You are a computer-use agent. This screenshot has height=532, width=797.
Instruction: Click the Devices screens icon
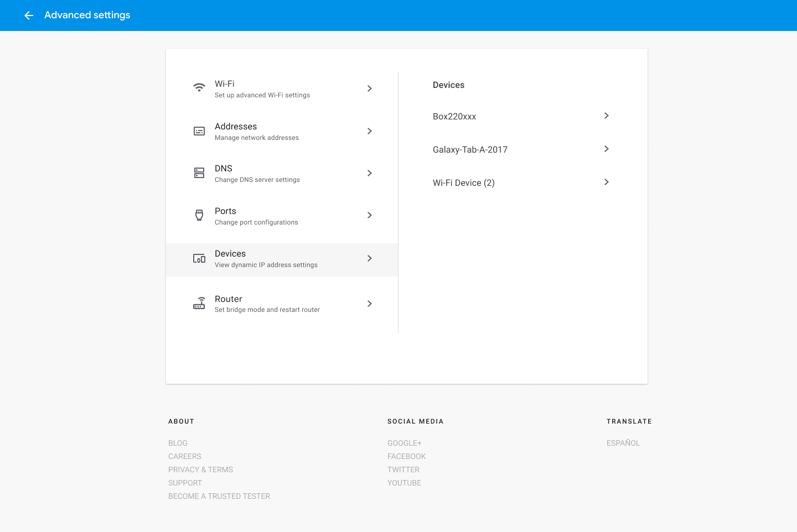coord(199,258)
